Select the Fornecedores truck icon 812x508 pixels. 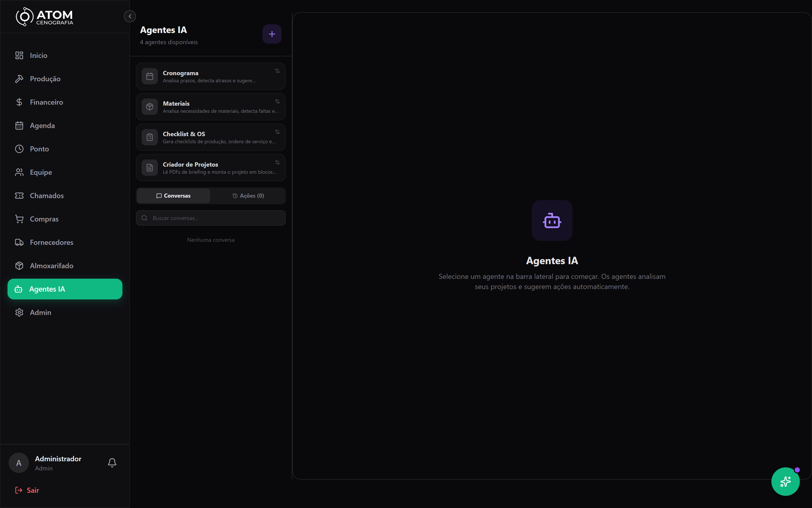(x=19, y=242)
